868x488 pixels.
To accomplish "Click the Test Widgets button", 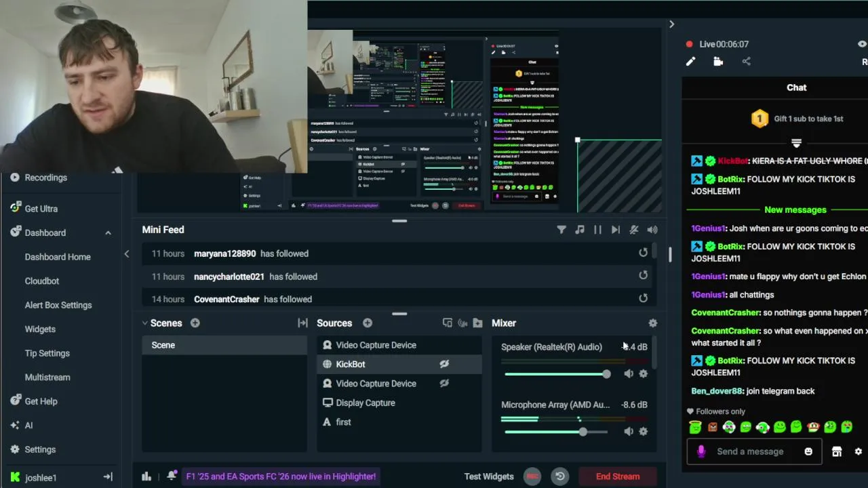I will click(x=489, y=476).
